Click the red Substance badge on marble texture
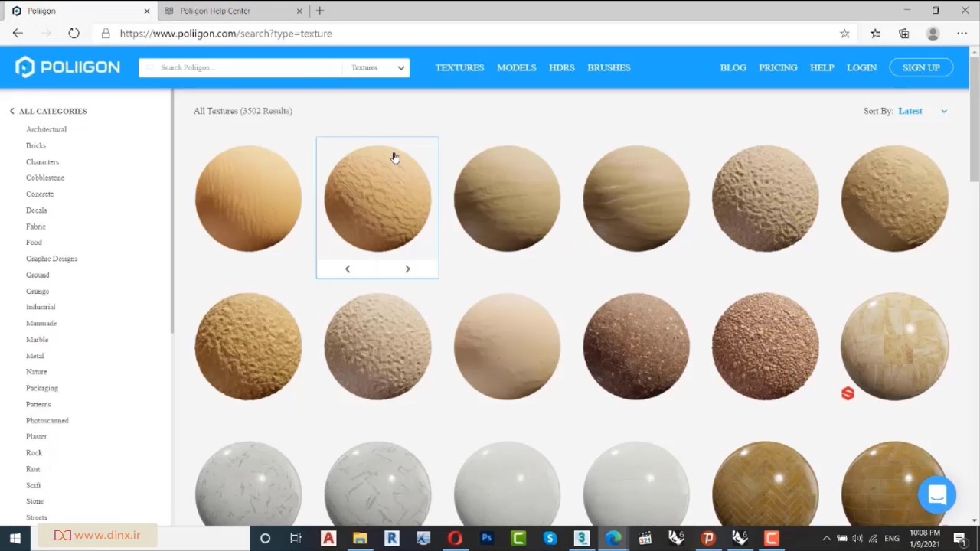980x551 pixels. 848,393
